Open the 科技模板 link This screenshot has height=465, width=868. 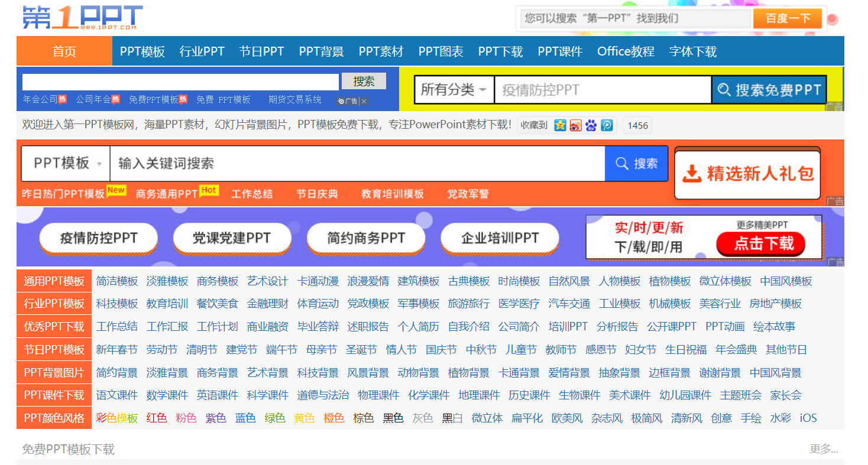coord(117,304)
